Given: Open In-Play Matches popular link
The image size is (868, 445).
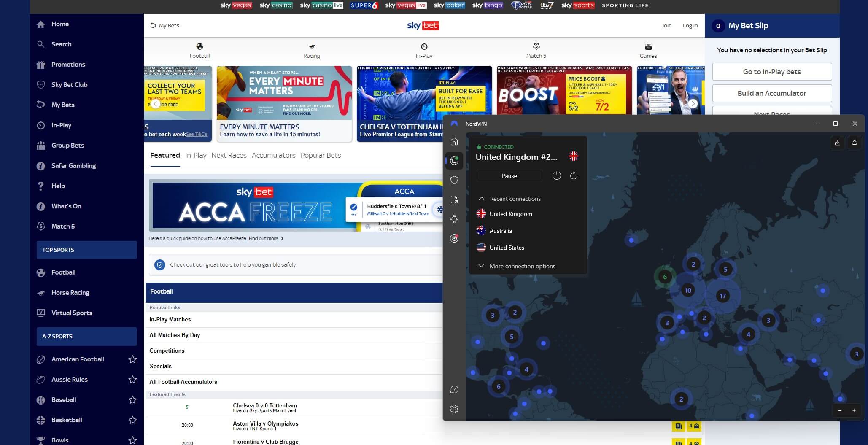Looking at the screenshot, I should pyautogui.click(x=170, y=319).
